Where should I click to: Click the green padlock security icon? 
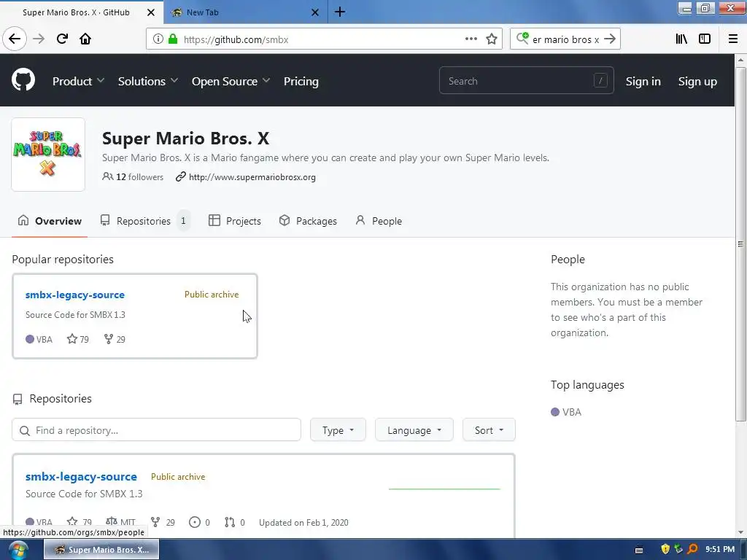tap(173, 39)
